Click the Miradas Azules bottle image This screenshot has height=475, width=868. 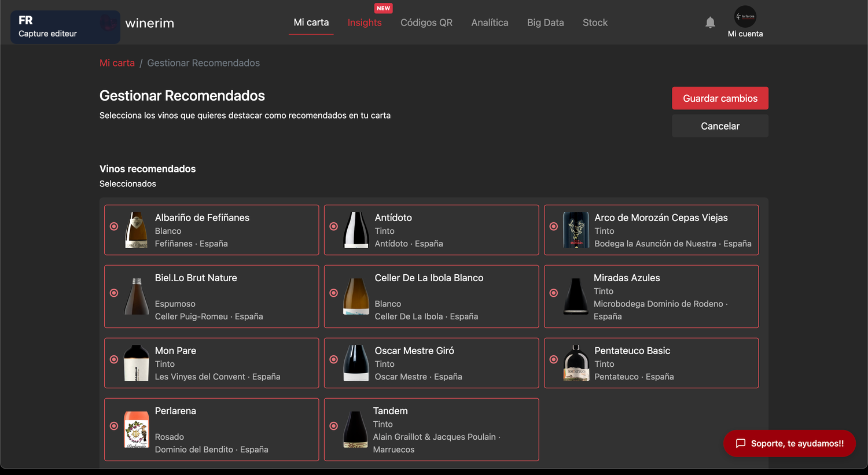point(576,296)
